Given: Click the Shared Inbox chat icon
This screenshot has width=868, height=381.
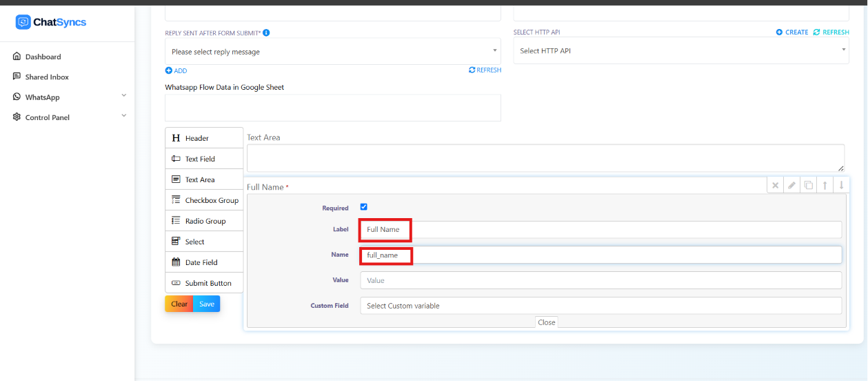Looking at the screenshot, I should tap(17, 77).
